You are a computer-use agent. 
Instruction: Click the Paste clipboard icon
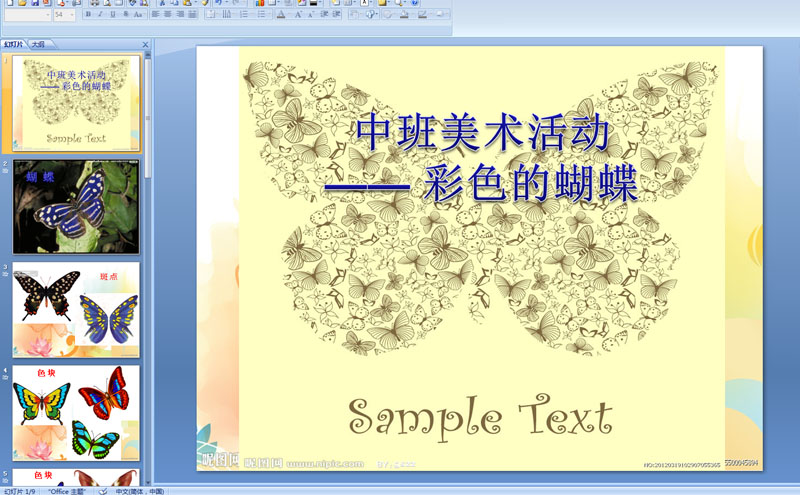(187, 2)
